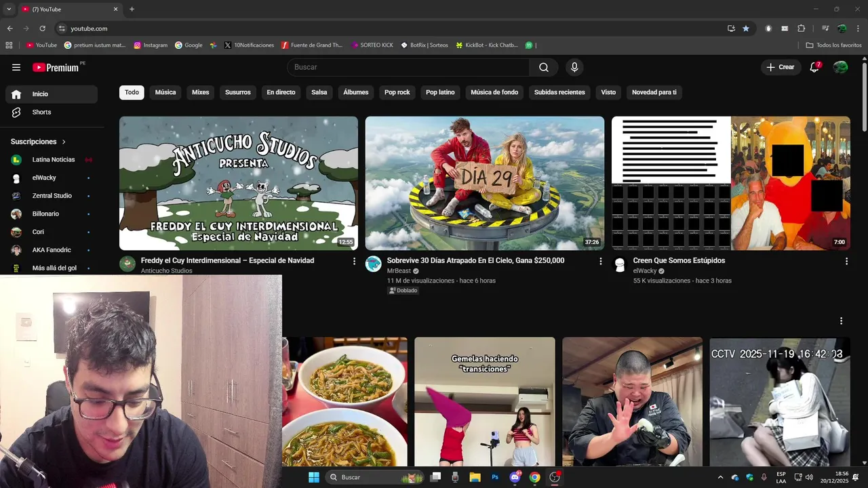Open Discord from the taskbar
This screenshot has width=868, height=488.
[515, 477]
